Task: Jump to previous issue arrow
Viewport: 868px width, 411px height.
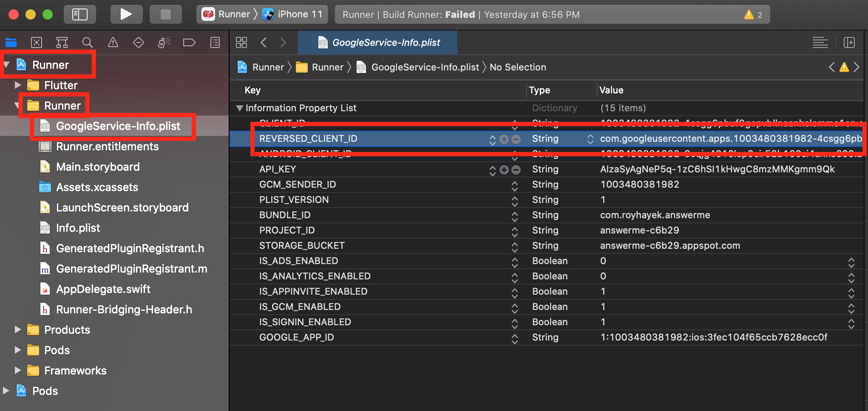Action: (x=832, y=67)
